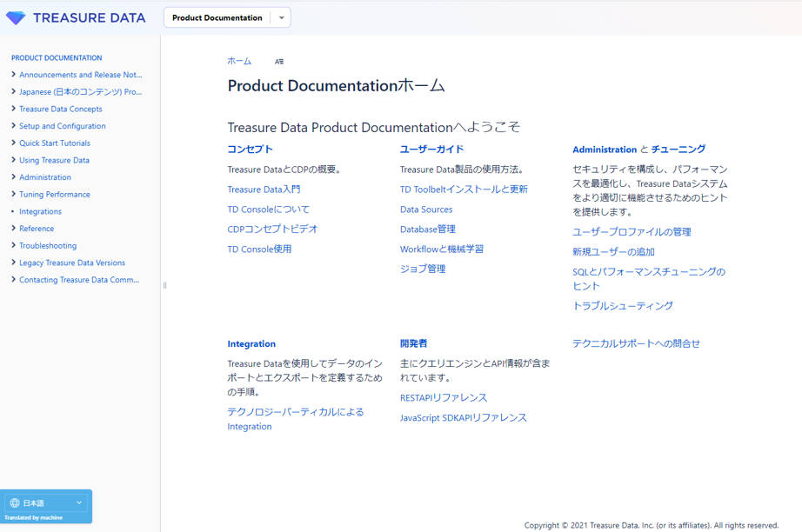The height and width of the screenshot is (532, 802).
Task: Open Reference in the sidebar
Action: click(37, 229)
